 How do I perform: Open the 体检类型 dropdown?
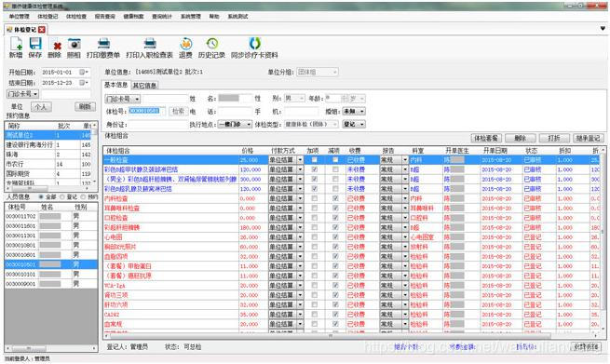(x=311, y=124)
